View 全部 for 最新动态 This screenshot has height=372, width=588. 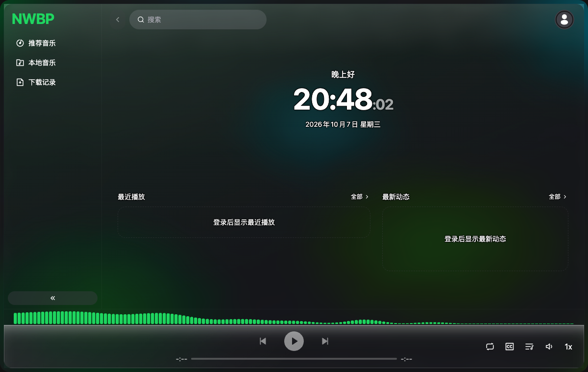click(558, 197)
